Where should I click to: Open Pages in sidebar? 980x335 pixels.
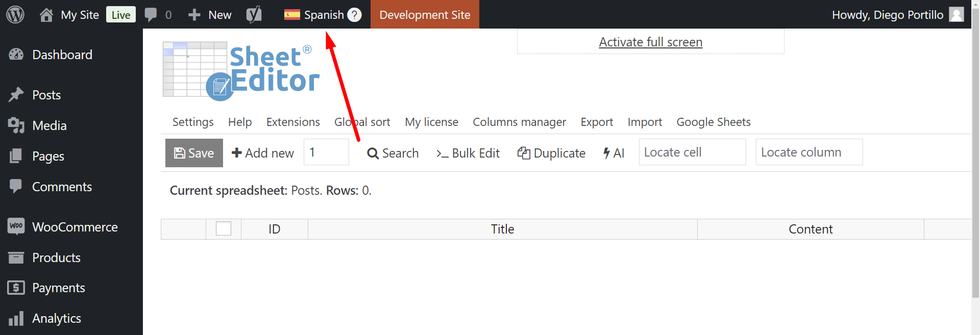48,156
